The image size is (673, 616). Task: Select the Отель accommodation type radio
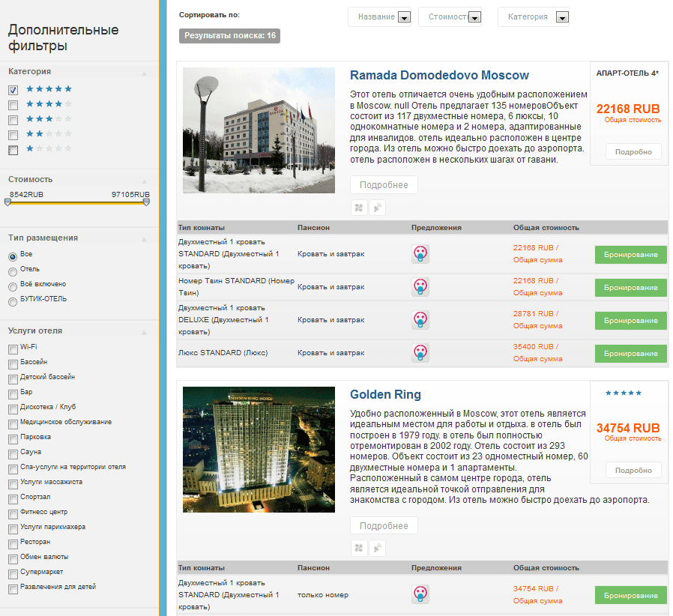13,272
